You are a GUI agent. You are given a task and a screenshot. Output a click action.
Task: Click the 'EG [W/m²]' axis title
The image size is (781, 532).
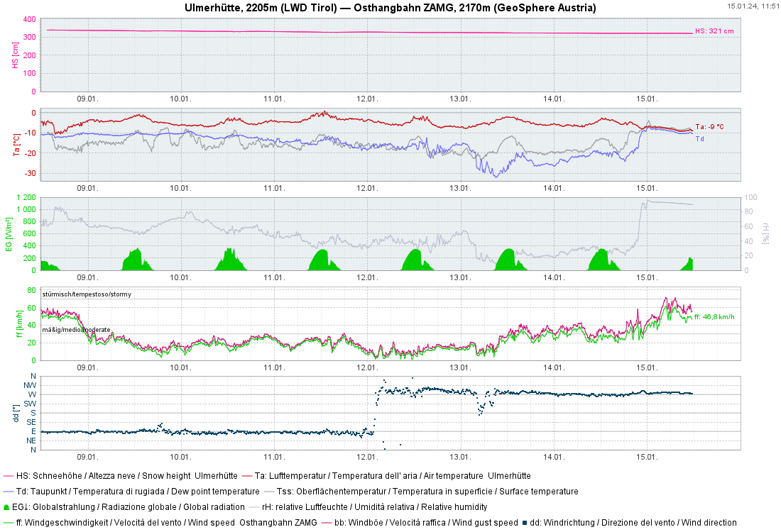tap(9, 234)
